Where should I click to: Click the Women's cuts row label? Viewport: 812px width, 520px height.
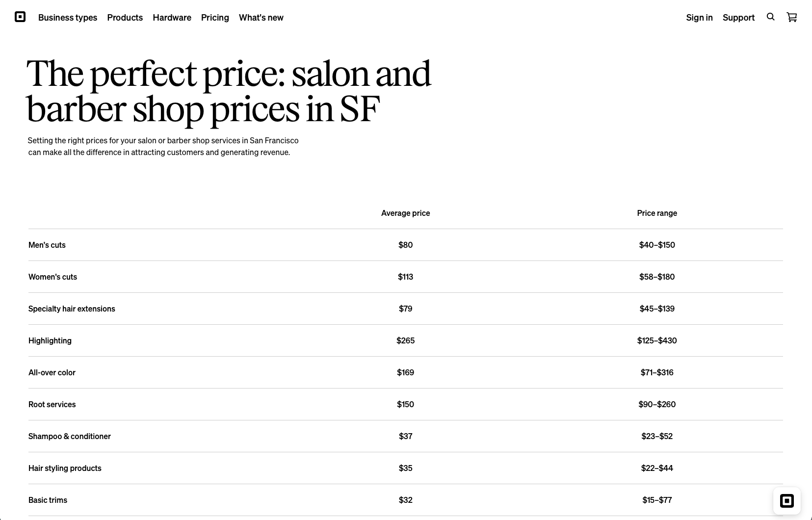click(52, 277)
